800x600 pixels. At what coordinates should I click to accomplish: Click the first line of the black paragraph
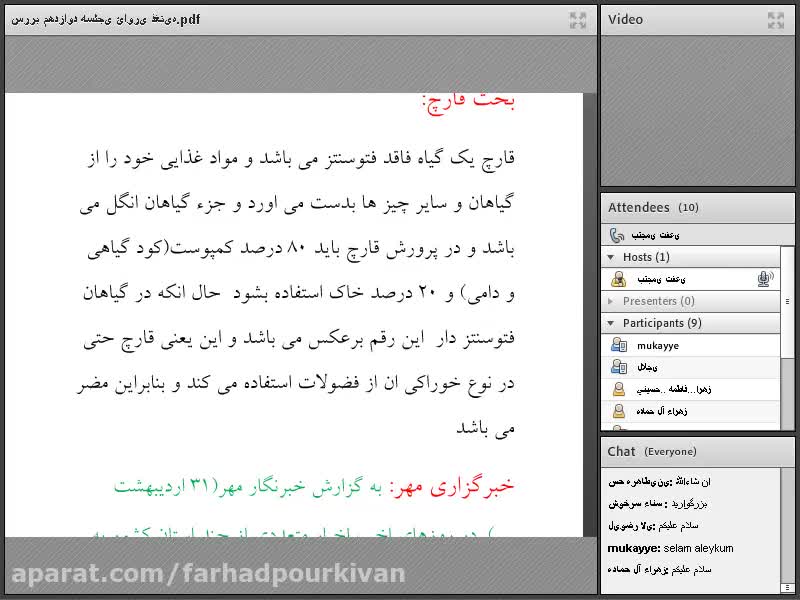301,159
